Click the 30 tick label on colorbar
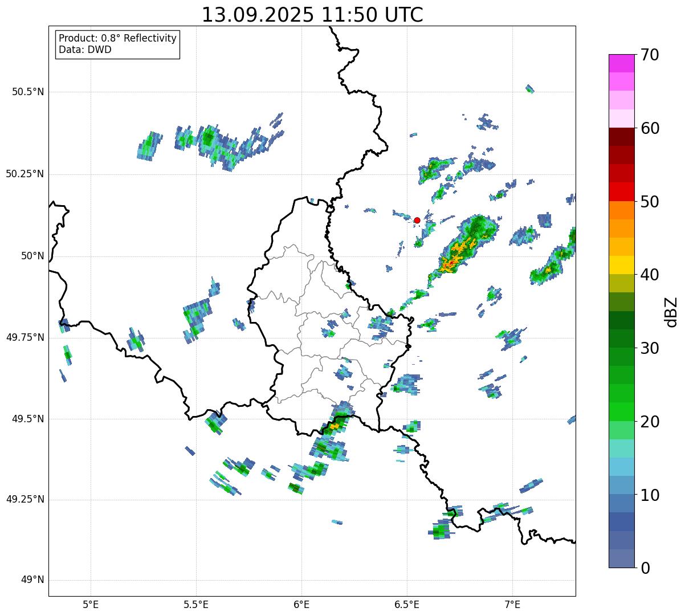Viewport: 685px width, 616px height. (650, 348)
